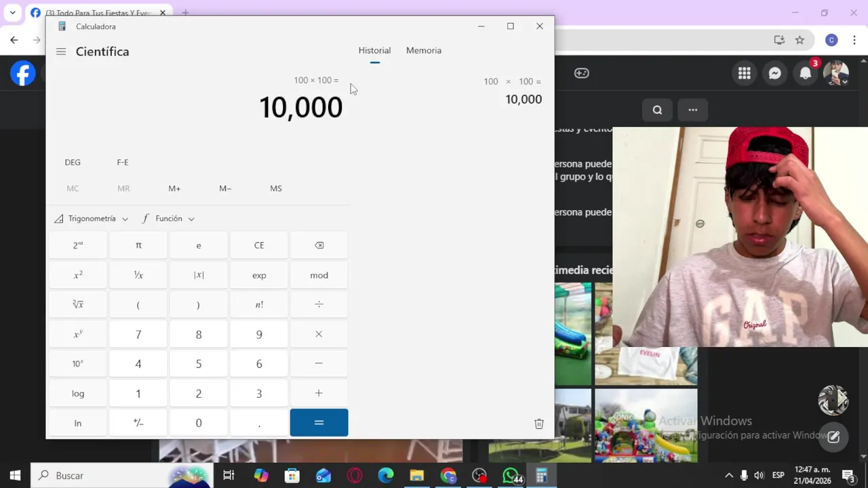Show hidden system tray icons
Viewport: 868px width, 488px height.
tap(729, 476)
